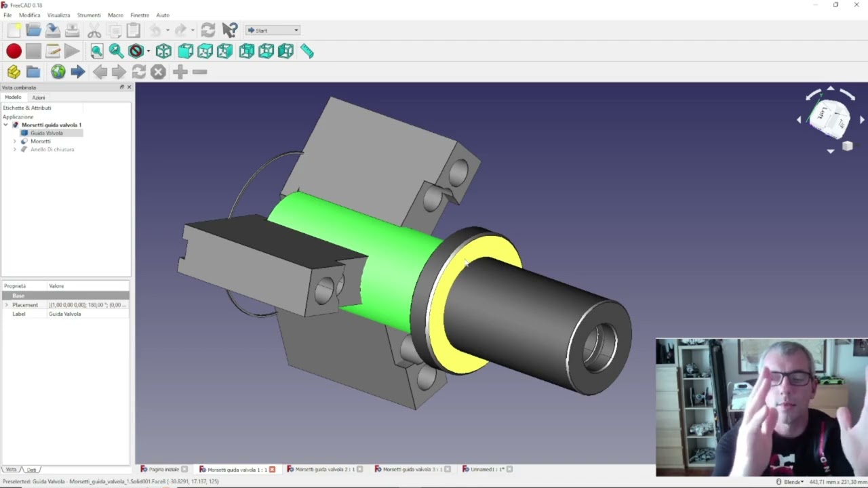Open the Visualizza menu
868x488 pixels.
58,15
